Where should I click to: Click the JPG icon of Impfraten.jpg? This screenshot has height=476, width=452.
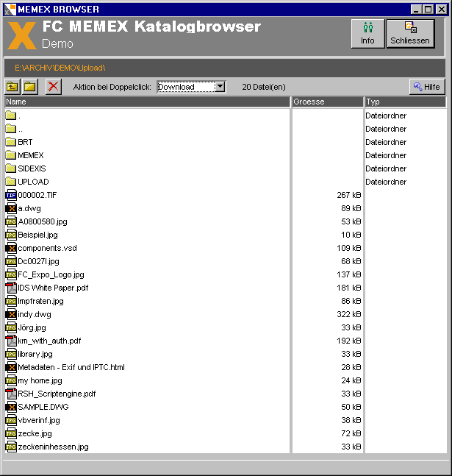click(x=11, y=301)
